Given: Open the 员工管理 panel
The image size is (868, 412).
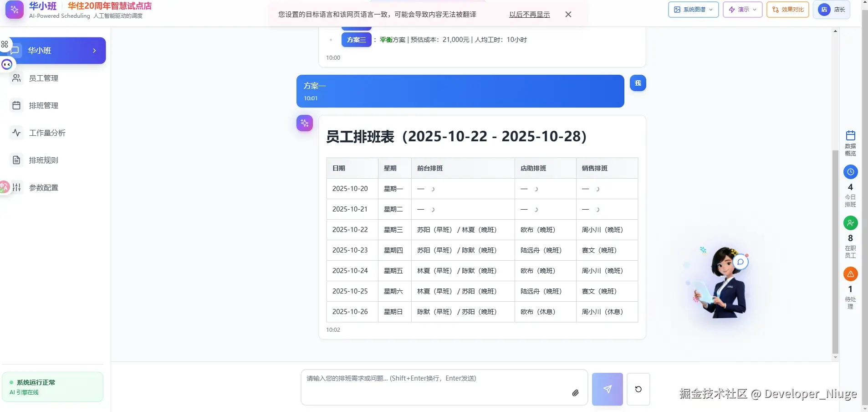Looking at the screenshot, I should pyautogui.click(x=43, y=78).
